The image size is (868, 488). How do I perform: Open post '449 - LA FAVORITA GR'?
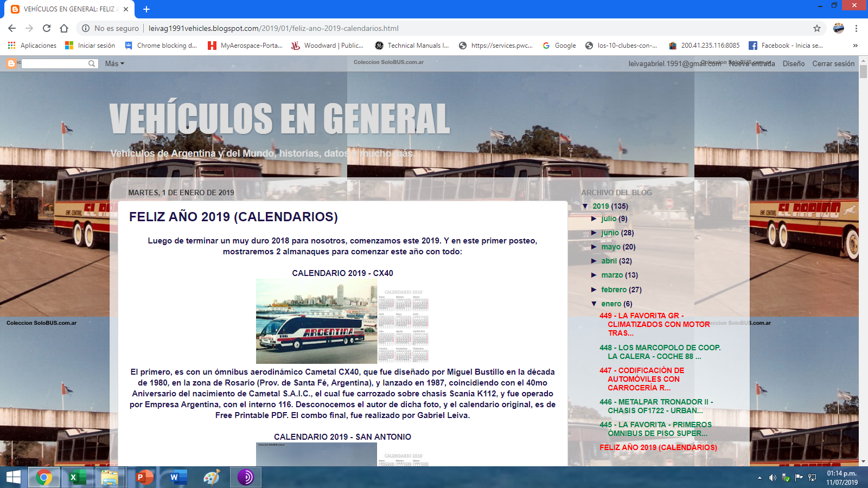pyautogui.click(x=655, y=324)
